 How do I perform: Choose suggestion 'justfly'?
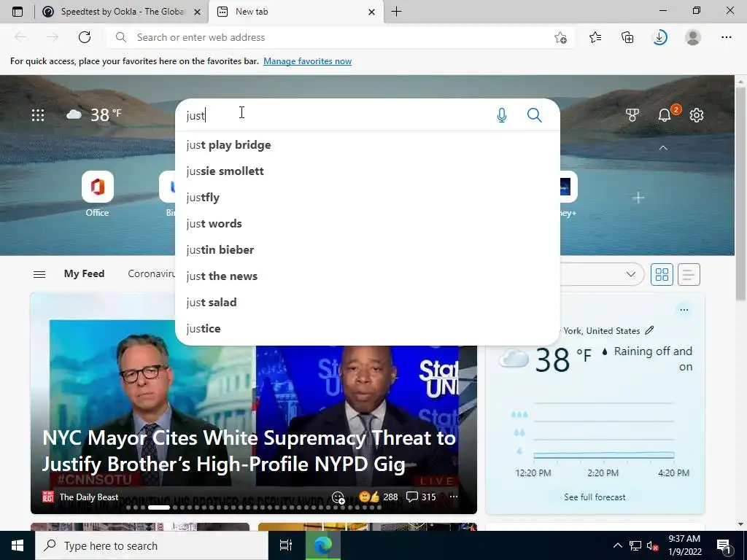pyautogui.click(x=368, y=197)
